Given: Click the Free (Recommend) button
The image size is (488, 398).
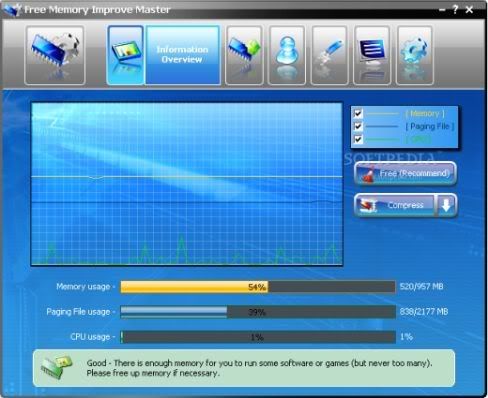Looking at the screenshot, I should (x=405, y=173).
